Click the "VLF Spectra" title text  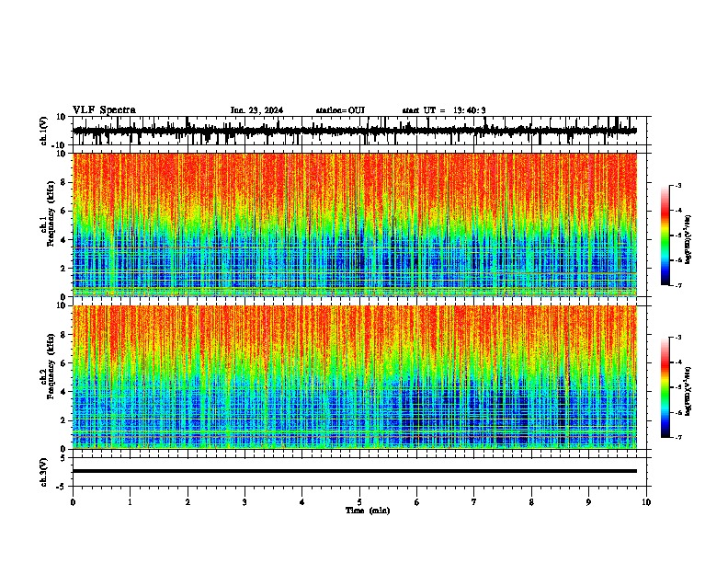click(x=104, y=110)
